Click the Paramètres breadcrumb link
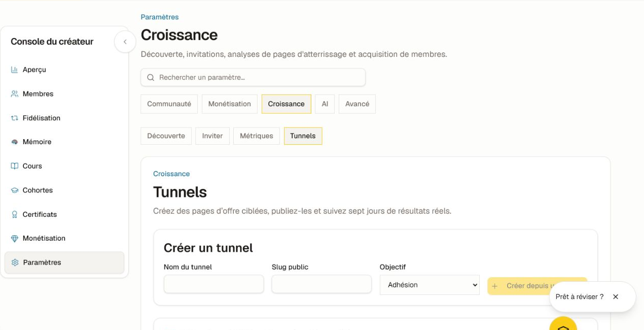 160,17
